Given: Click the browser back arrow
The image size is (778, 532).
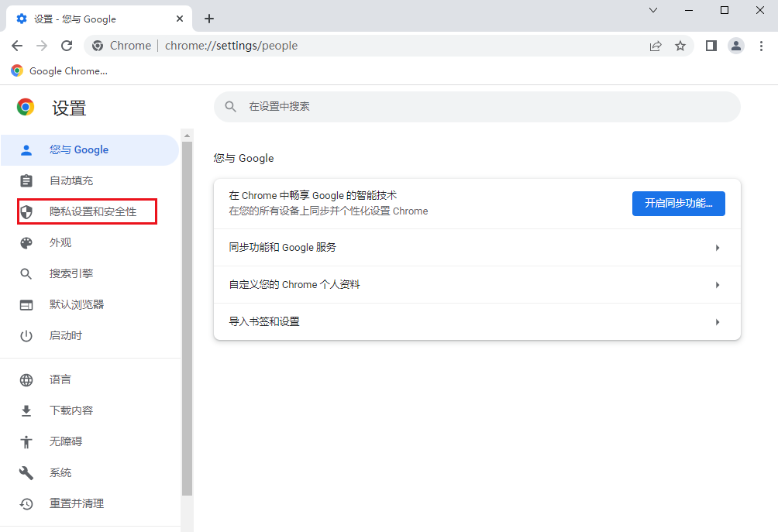Looking at the screenshot, I should pos(17,46).
